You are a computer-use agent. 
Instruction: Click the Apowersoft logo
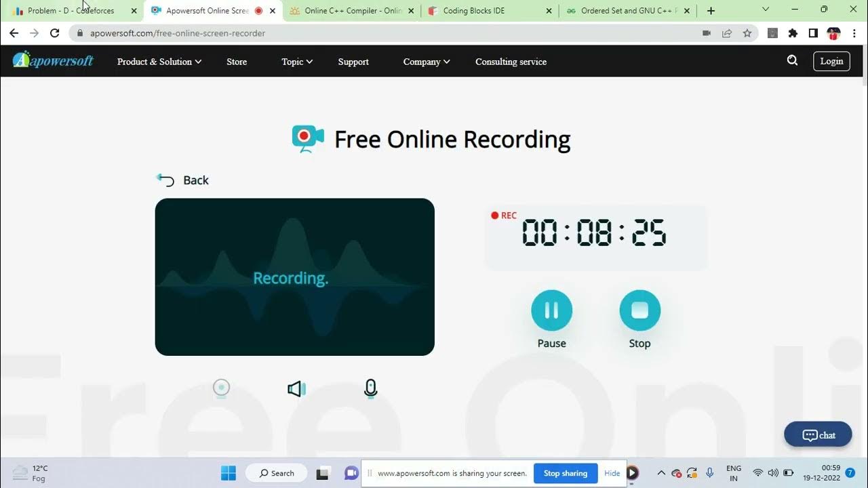53,60
